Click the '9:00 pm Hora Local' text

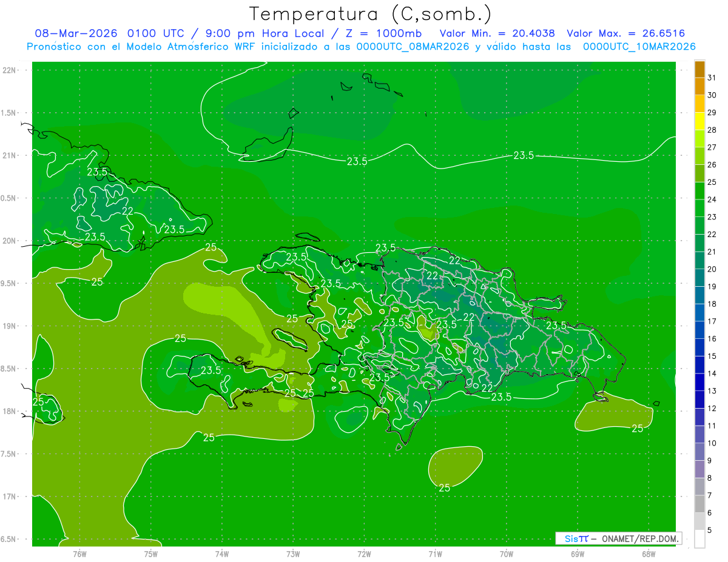click(x=265, y=33)
